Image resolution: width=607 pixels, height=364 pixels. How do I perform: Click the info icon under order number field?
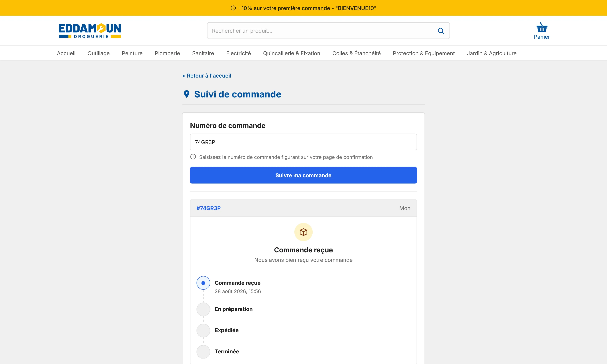tap(193, 157)
